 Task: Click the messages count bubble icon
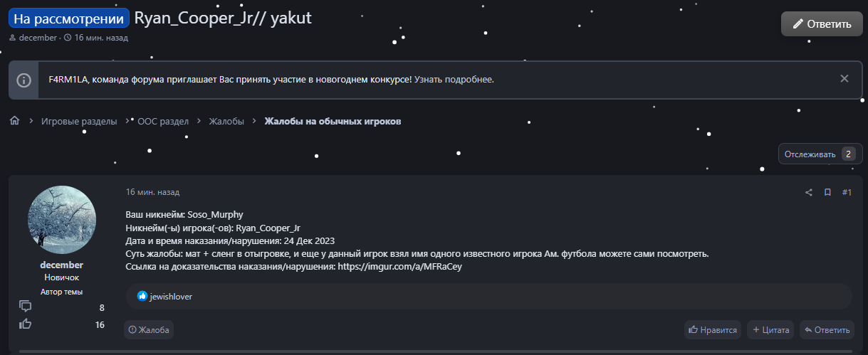(x=26, y=307)
